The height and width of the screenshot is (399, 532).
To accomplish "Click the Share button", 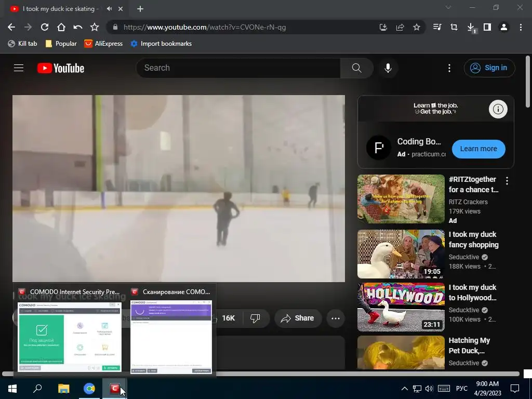I will (298, 318).
